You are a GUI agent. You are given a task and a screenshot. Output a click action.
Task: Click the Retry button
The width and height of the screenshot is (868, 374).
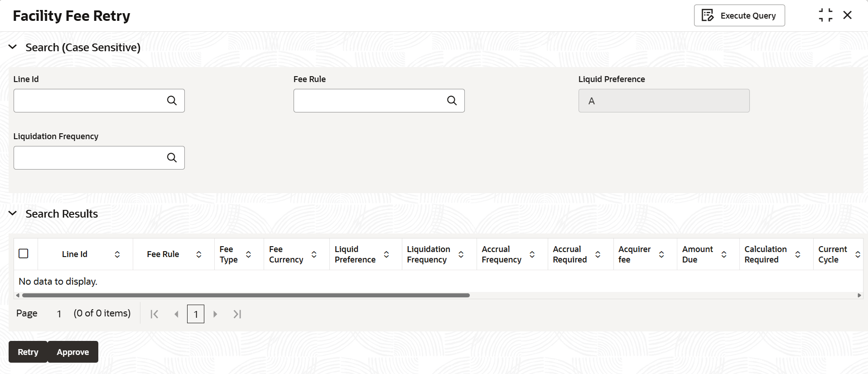(x=28, y=352)
